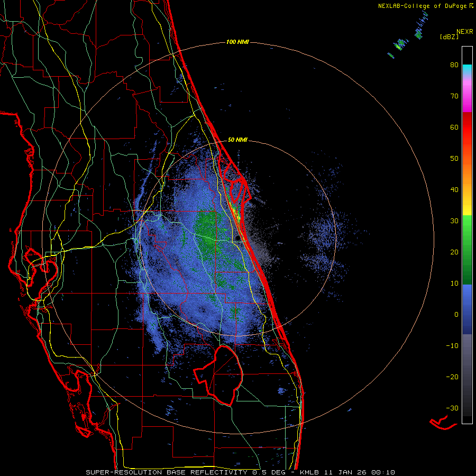Click the 10 dBZ legend value

coord(454,283)
